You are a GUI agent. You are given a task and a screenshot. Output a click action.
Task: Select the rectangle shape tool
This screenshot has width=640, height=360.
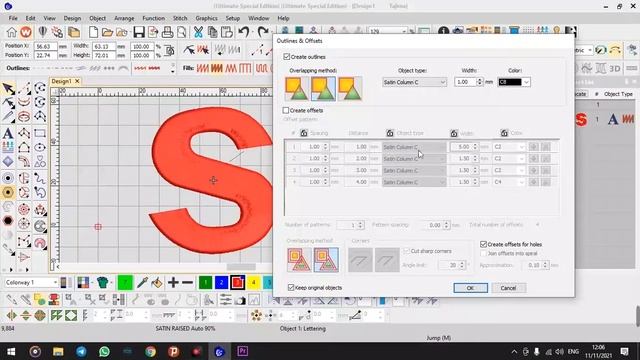point(40,133)
